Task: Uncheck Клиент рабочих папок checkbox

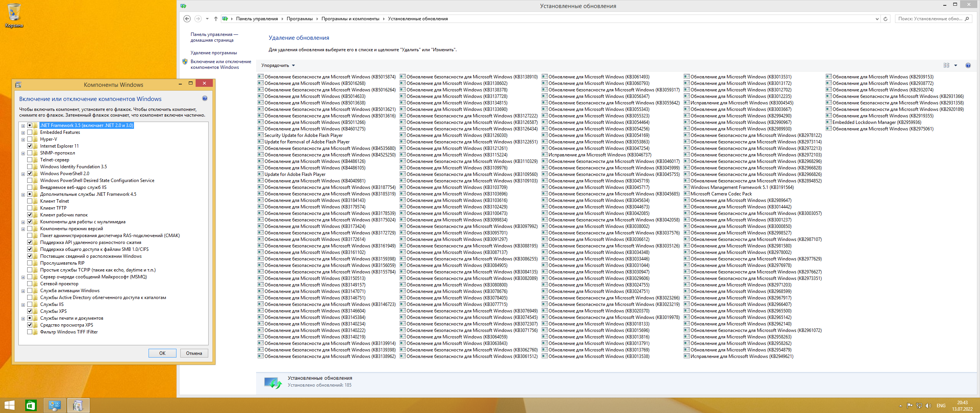Action: (29, 215)
